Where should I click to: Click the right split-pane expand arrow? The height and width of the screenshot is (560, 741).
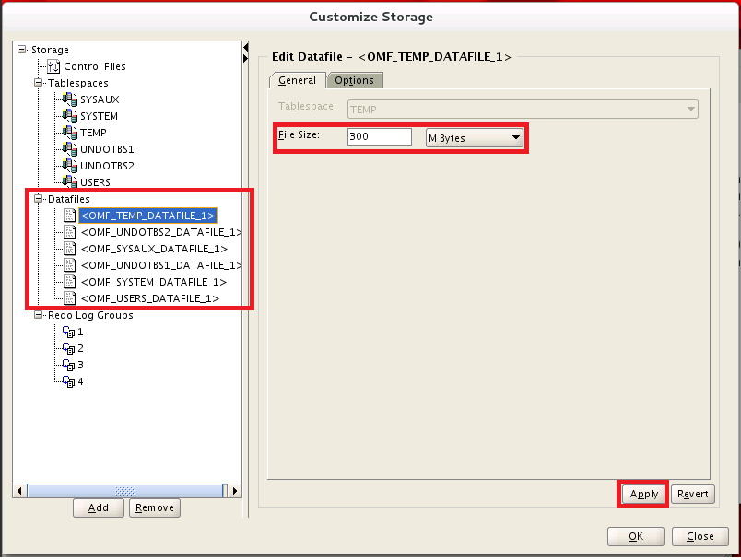pyautogui.click(x=246, y=59)
